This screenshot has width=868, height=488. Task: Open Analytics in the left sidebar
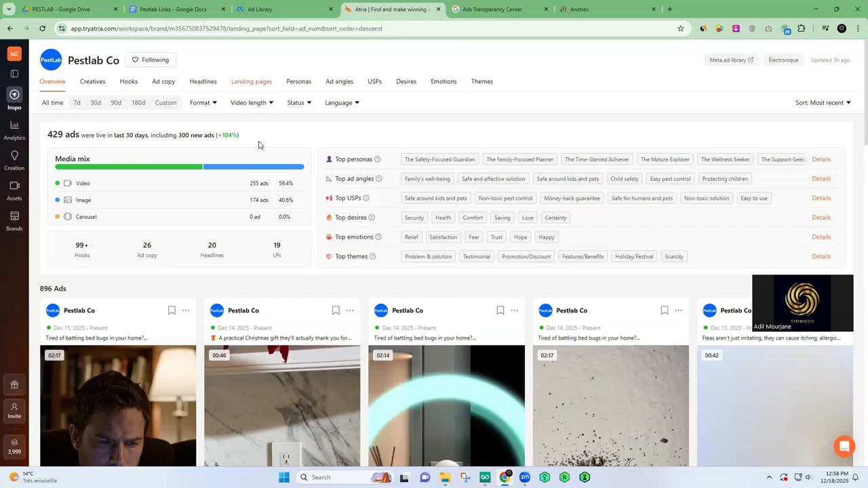point(14,129)
